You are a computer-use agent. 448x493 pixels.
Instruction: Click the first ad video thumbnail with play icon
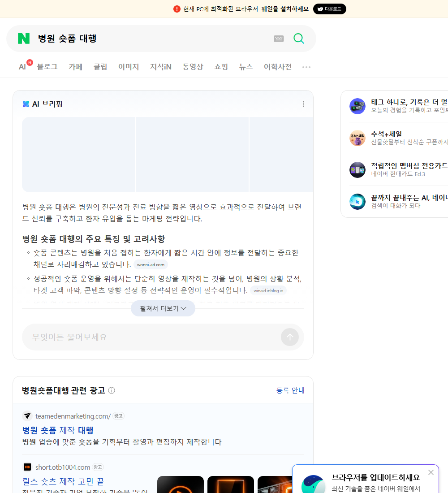click(181, 484)
